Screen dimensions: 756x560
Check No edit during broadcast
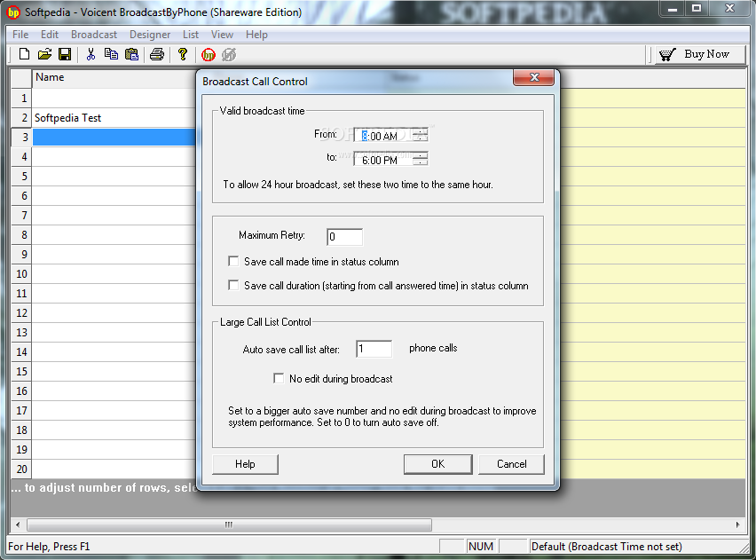pos(279,379)
